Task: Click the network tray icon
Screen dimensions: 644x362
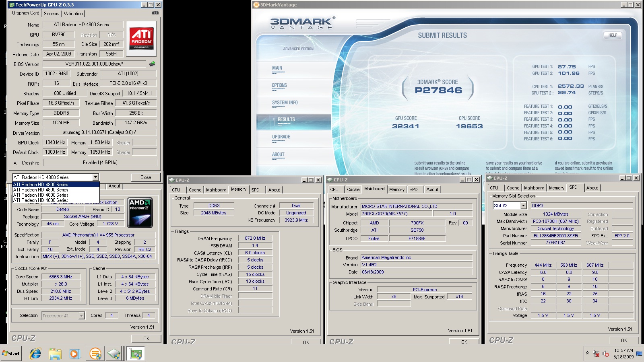Action: [596, 354]
